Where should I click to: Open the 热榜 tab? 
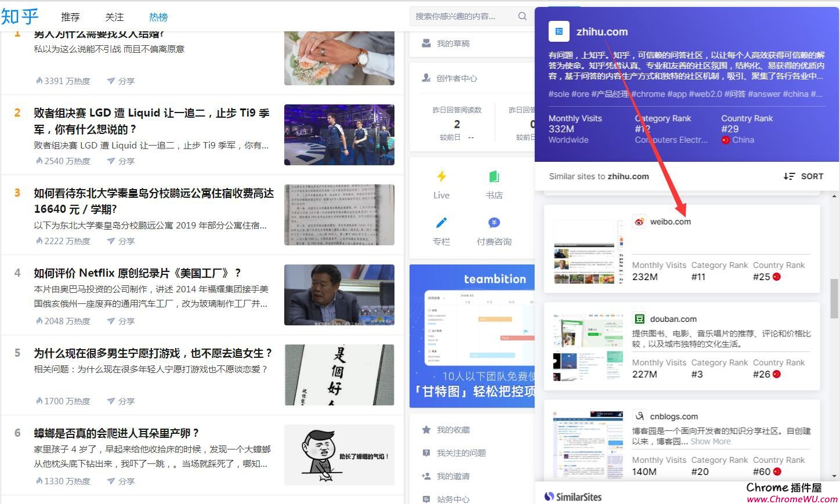click(x=158, y=17)
